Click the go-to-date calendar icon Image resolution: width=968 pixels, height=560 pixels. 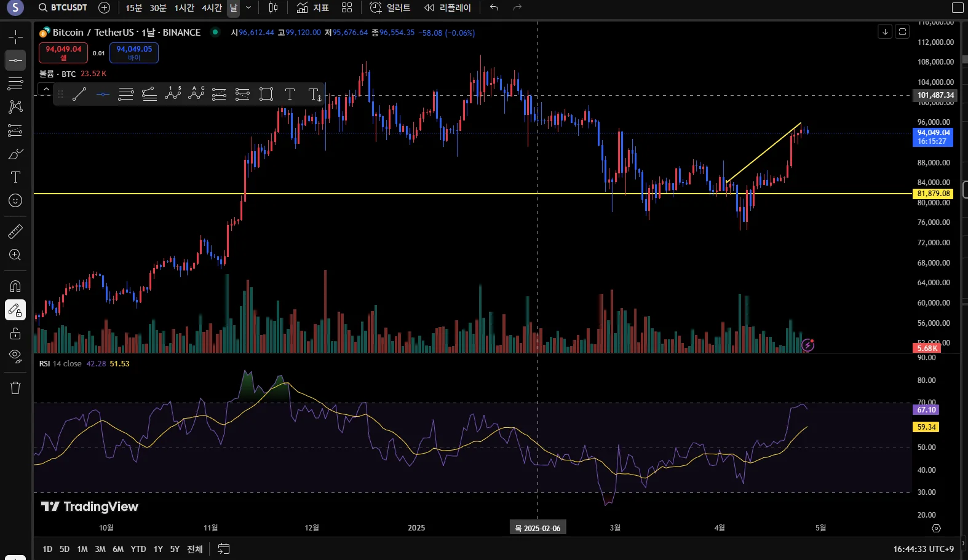point(224,548)
